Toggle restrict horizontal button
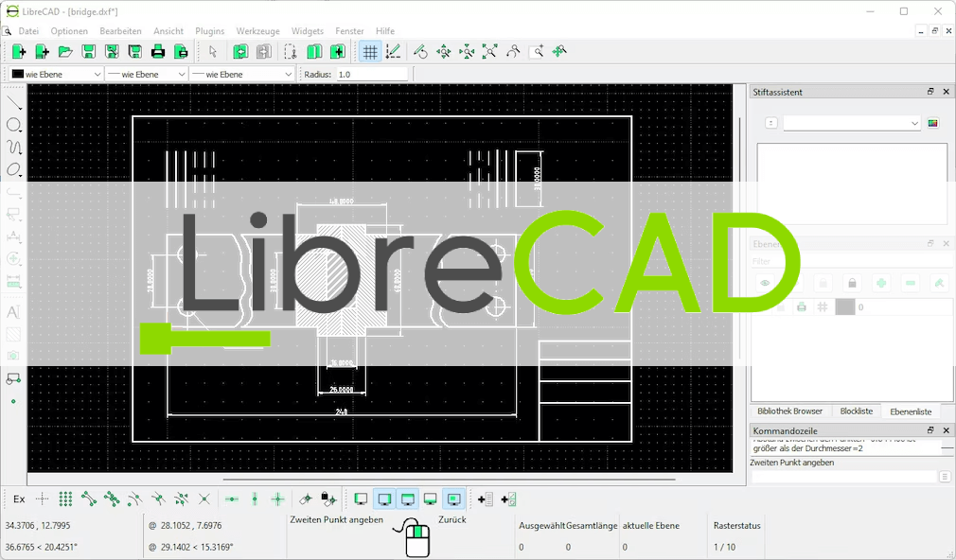956x560 pixels. [x=232, y=499]
